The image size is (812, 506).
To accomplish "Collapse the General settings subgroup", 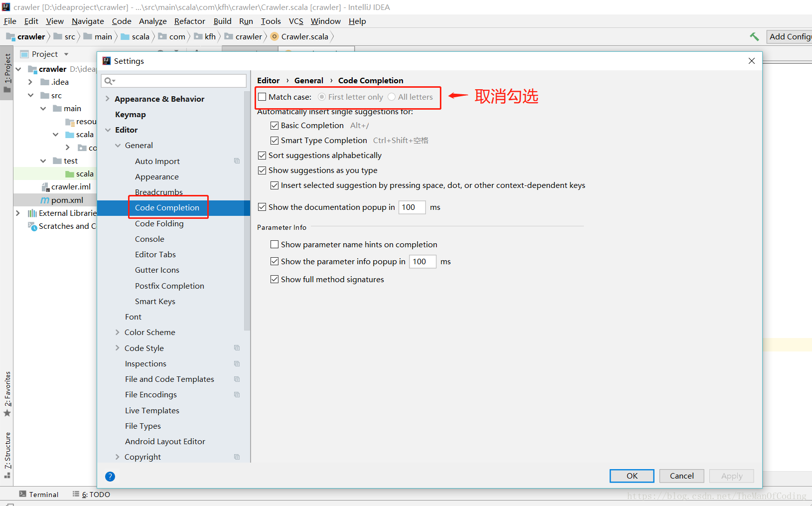I will pos(118,145).
